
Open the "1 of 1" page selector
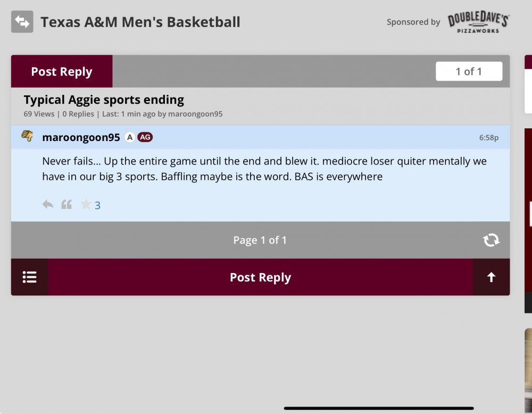[469, 71]
